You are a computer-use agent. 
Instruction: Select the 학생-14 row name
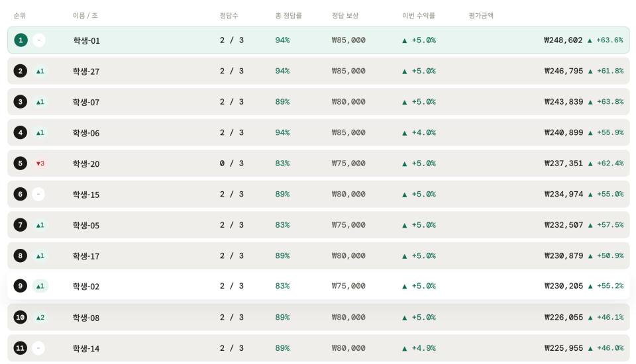(x=86, y=349)
